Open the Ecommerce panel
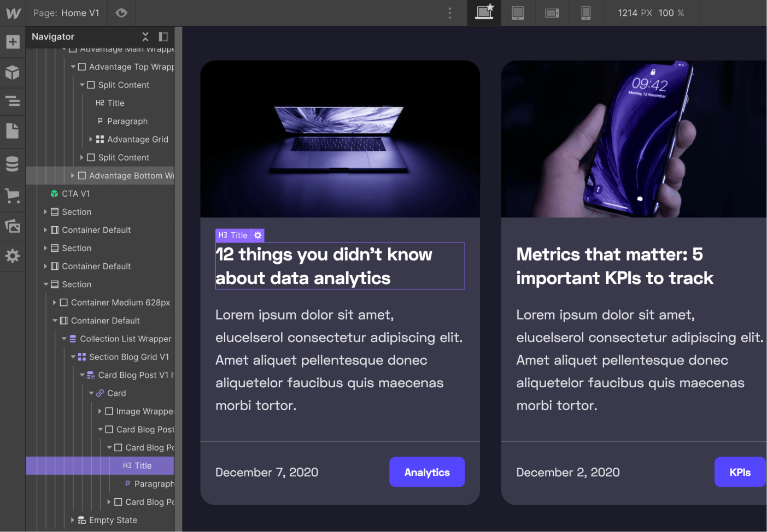This screenshot has height=532, width=767. (x=13, y=197)
